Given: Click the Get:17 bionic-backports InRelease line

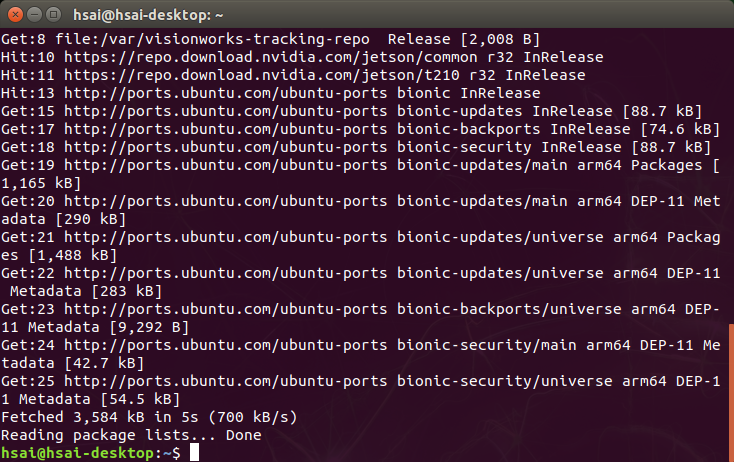Looking at the screenshot, I should (360, 129).
